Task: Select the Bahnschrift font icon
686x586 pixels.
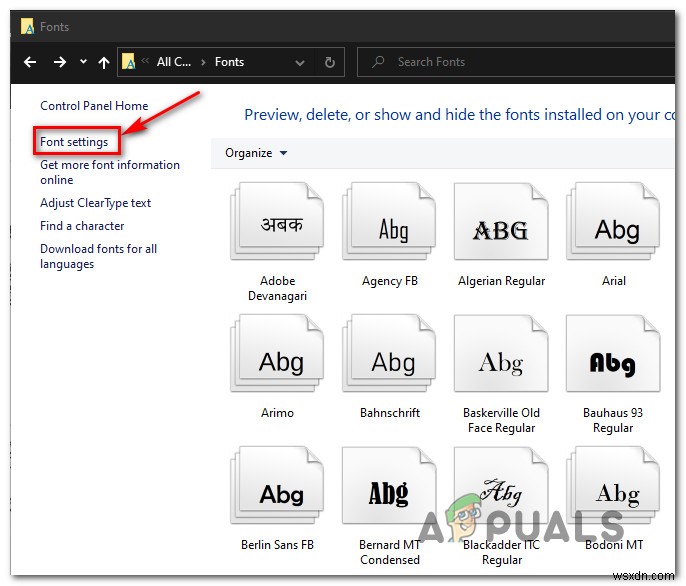Action: point(389,354)
